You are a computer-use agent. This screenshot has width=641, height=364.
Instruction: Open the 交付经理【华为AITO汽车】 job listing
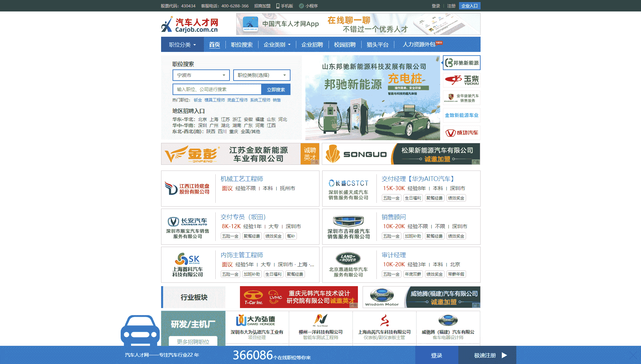[418, 179]
